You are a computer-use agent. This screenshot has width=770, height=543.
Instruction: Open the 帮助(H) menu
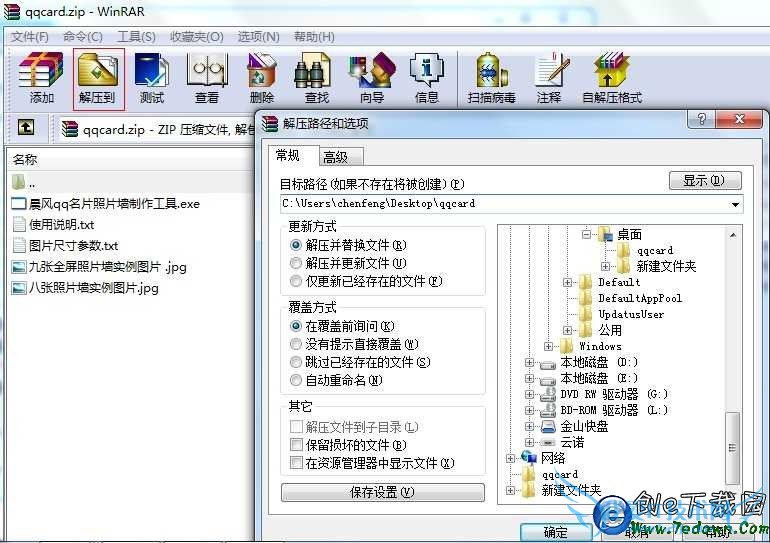pyautogui.click(x=314, y=37)
